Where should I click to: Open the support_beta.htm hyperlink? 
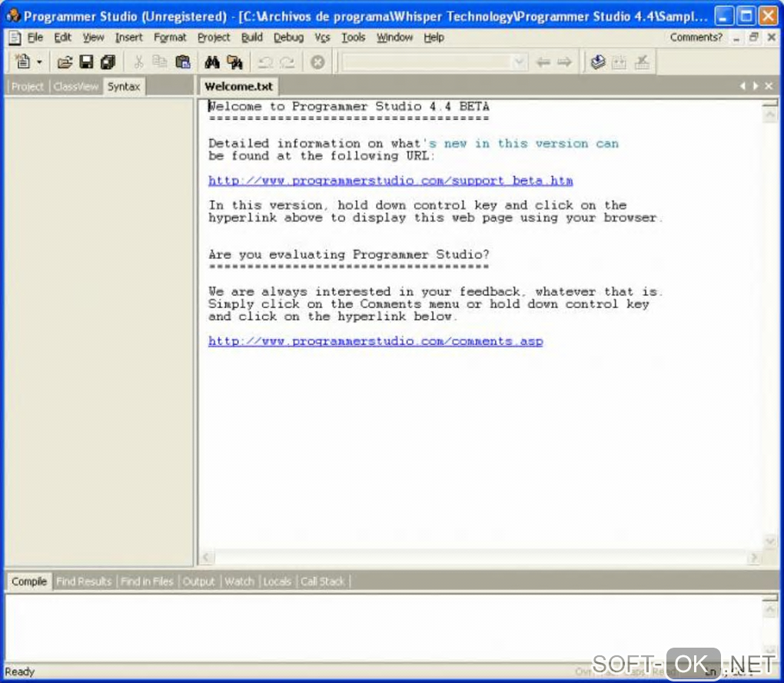coord(390,181)
